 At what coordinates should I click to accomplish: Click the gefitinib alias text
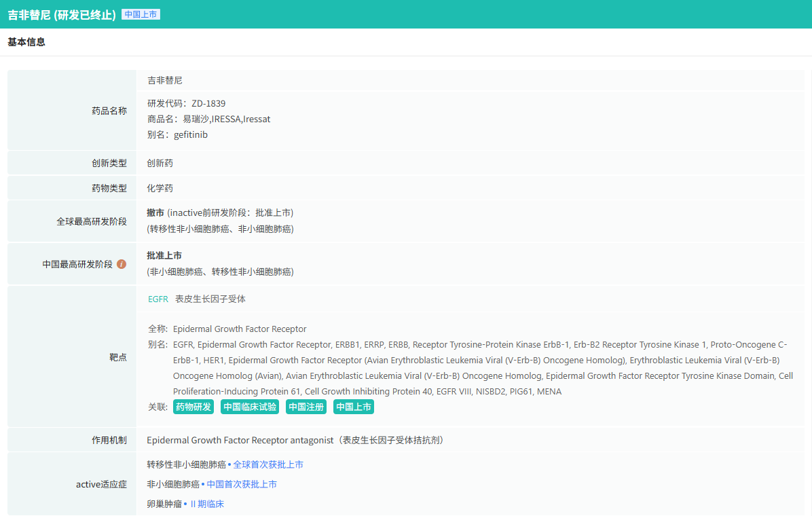(x=190, y=134)
